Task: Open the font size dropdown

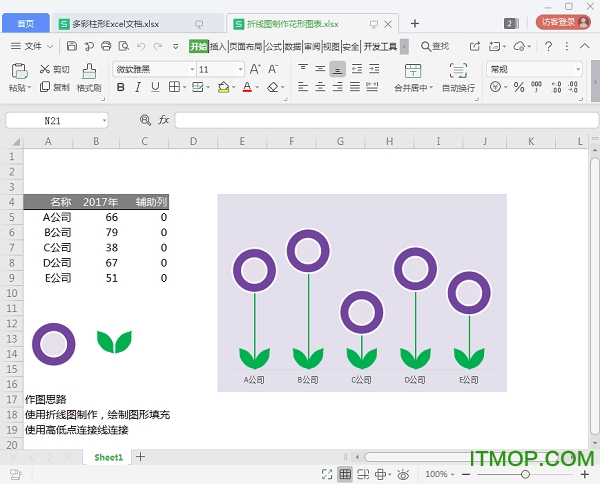Action: 220,69
